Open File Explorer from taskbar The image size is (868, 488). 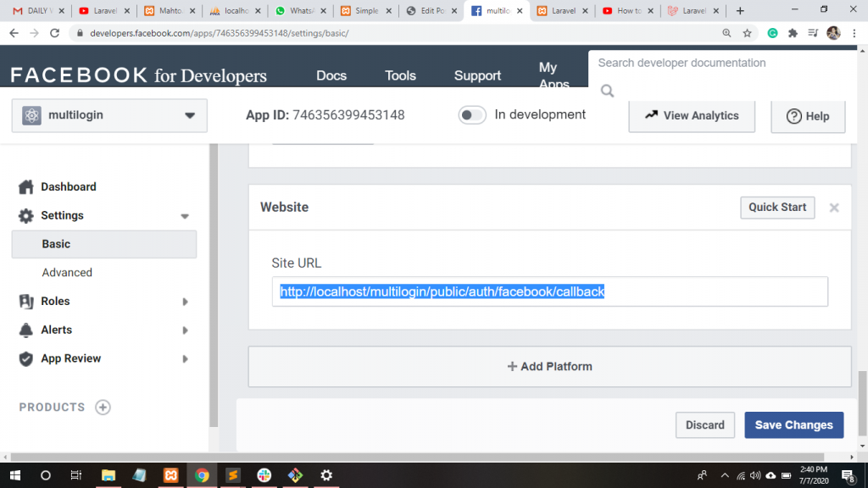click(108, 475)
